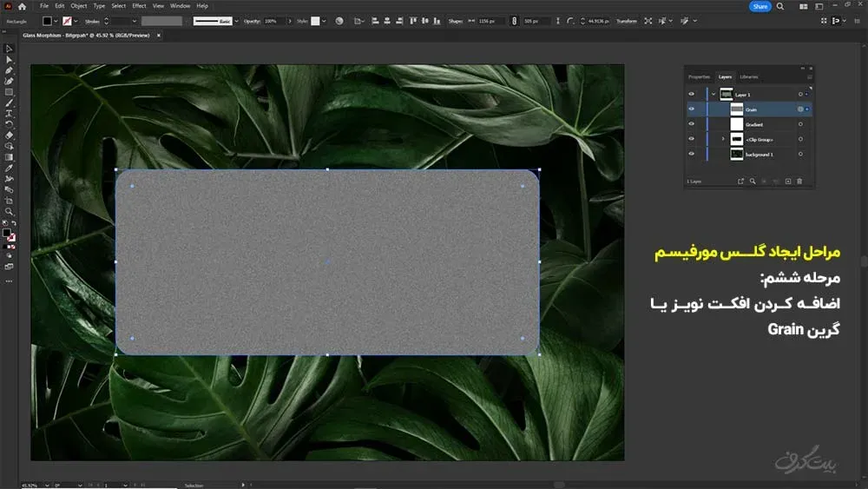Image resolution: width=868 pixels, height=489 pixels.
Task: Click Collect for Export icon in Layers
Action: [x=740, y=181]
